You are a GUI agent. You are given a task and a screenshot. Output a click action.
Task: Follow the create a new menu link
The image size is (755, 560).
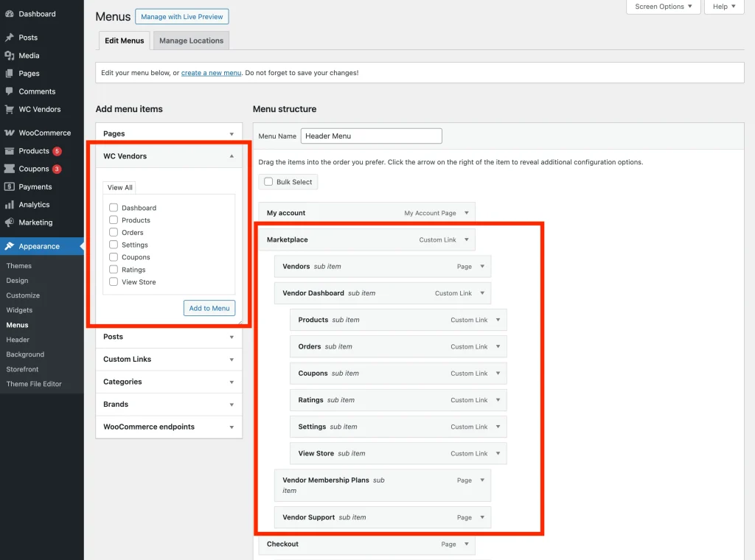[211, 73]
